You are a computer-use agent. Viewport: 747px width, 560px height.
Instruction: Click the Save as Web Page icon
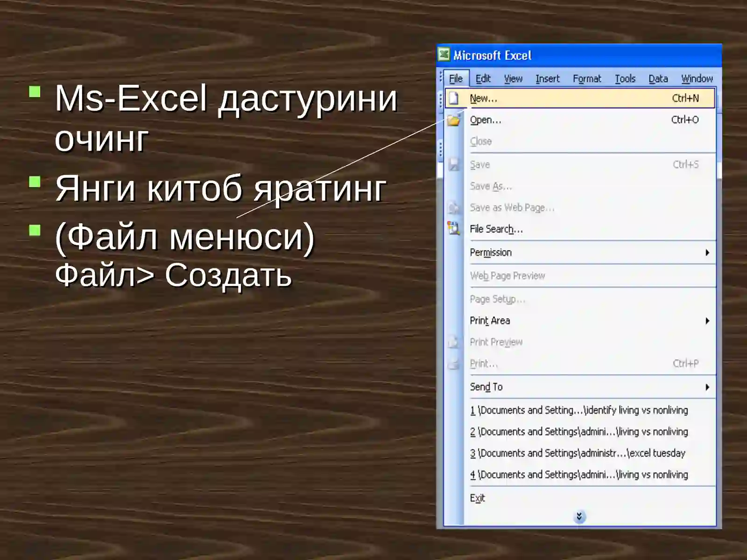click(454, 207)
